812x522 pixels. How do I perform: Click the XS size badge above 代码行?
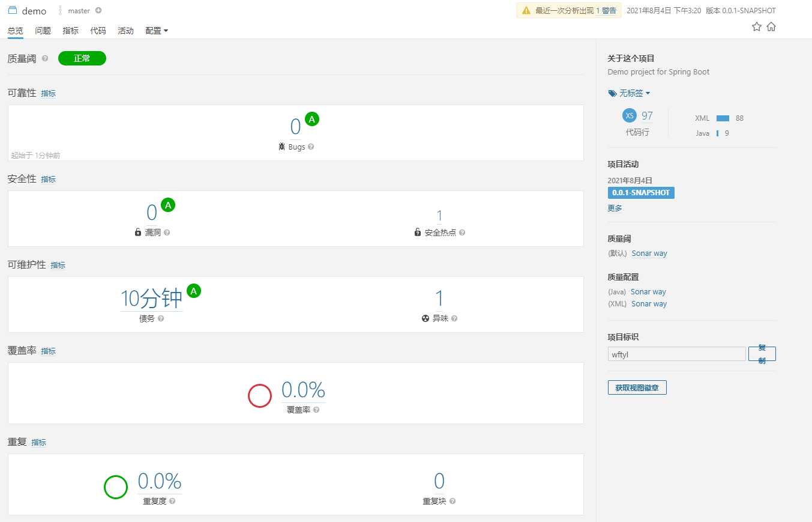click(629, 115)
